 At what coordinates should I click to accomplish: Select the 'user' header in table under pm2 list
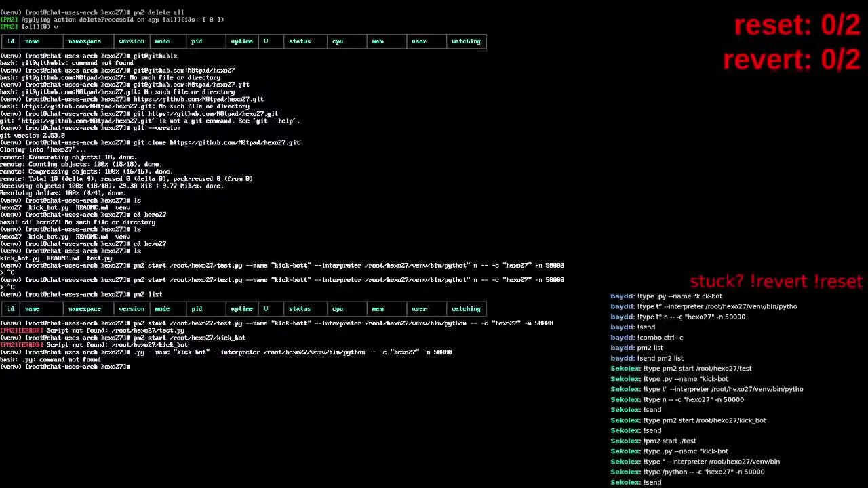click(419, 309)
